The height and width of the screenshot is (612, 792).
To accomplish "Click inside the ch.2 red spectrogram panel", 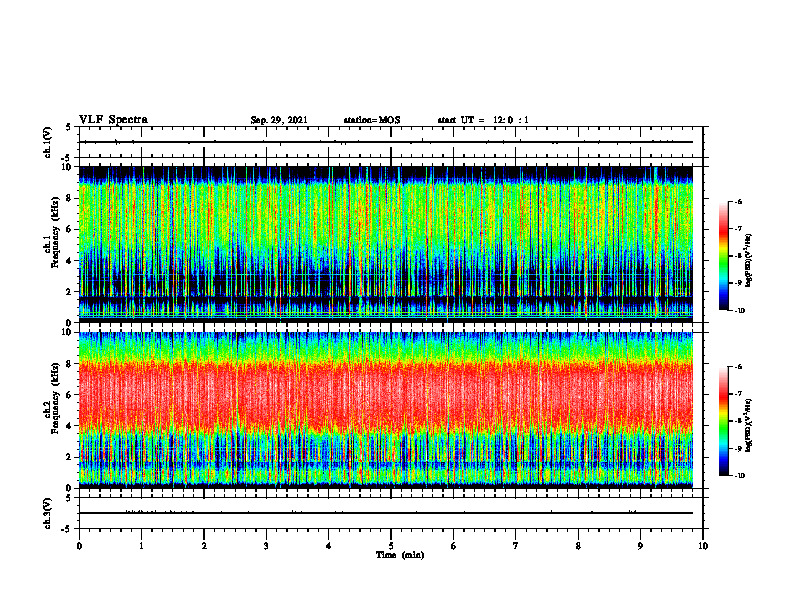I will click(x=386, y=410).
